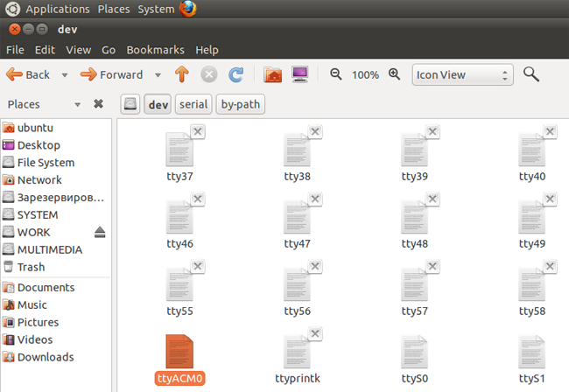The width and height of the screenshot is (569, 392).
Task: Open the View menu
Action: tap(78, 50)
